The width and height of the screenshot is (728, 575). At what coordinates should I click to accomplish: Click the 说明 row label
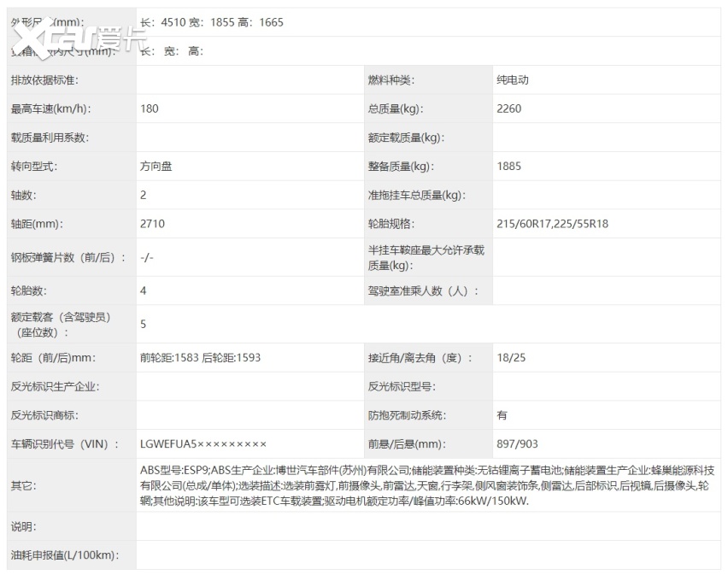coord(23,526)
